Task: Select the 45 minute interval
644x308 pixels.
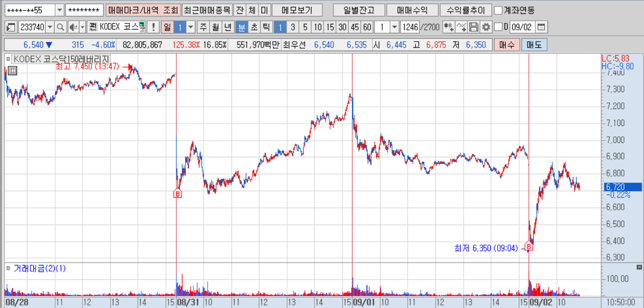Action: pyautogui.click(x=355, y=27)
